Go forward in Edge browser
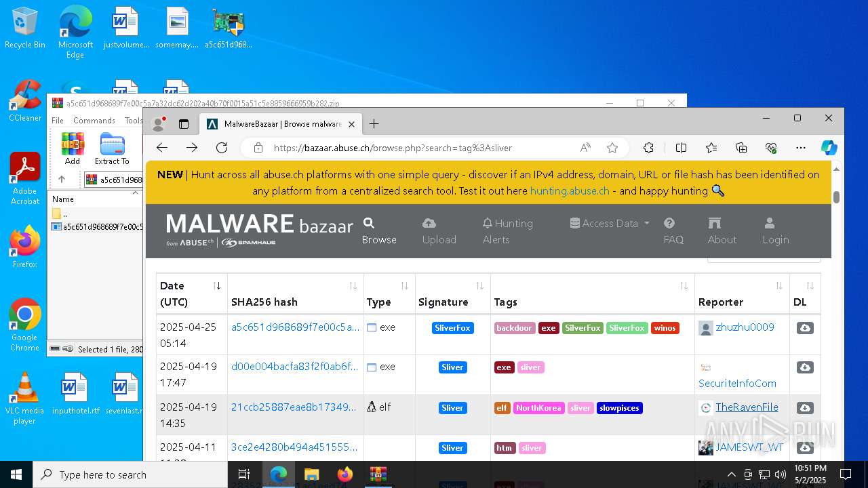868x488 pixels. click(x=192, y=148)
